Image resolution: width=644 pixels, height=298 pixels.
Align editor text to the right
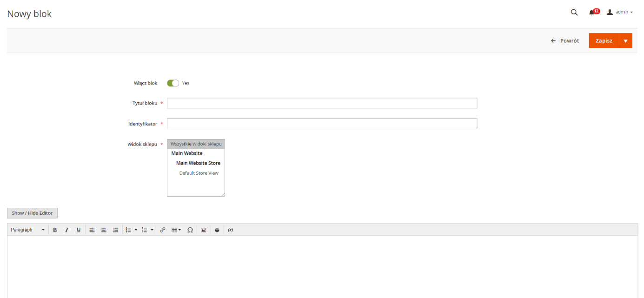tap(115, 230)
